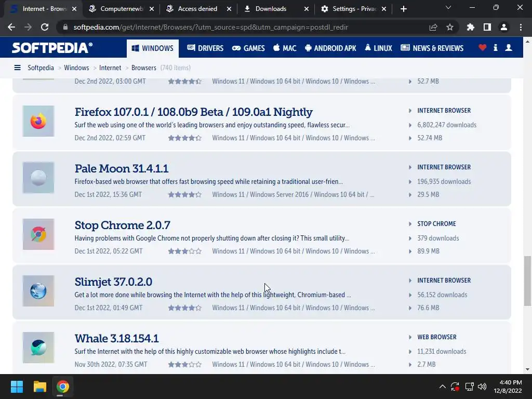Open a new browser tab
Viewport: 532px width, 399px height.
pyautogui.click(x=403, y=9)
